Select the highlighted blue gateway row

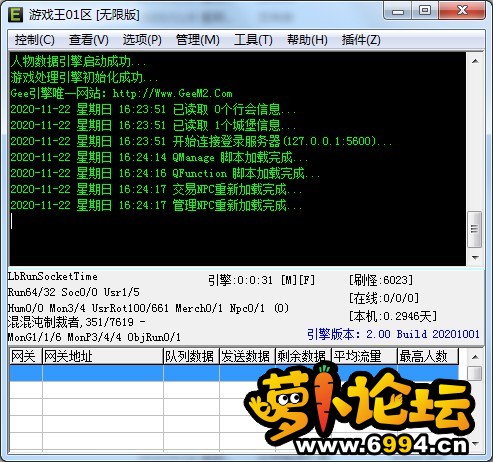point(234,373)
